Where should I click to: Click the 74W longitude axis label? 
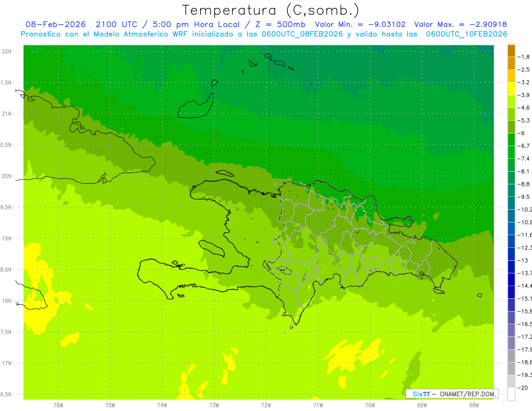pyautogui.click(x=162, y=405)
